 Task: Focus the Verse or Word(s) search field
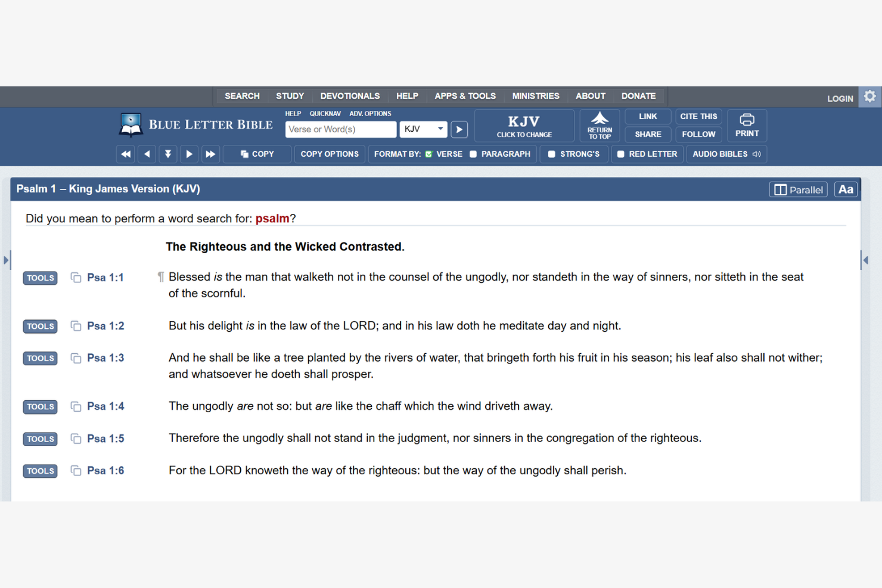point(341,129)
